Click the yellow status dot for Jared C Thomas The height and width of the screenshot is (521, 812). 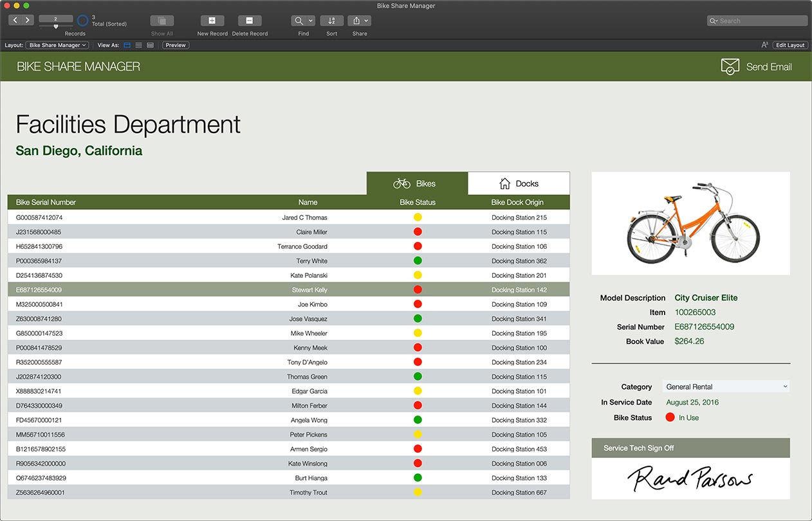[x=418, y=217]
